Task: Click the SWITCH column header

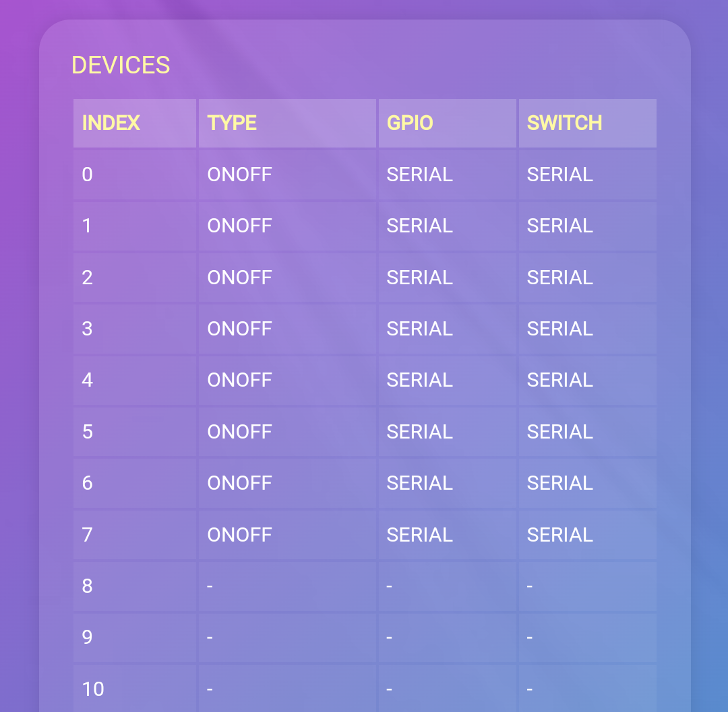Action: [x=564, y=123]
